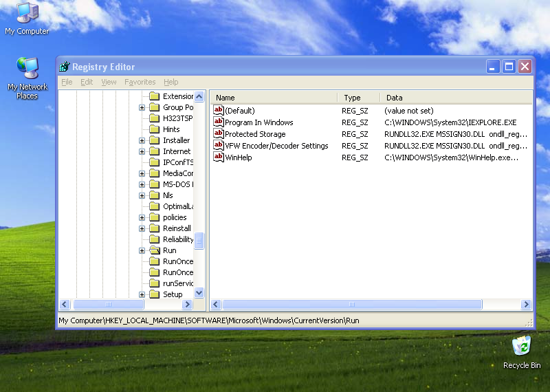Click the MS-DOS folder icon
550x392 pixels.
pos(154,184)
